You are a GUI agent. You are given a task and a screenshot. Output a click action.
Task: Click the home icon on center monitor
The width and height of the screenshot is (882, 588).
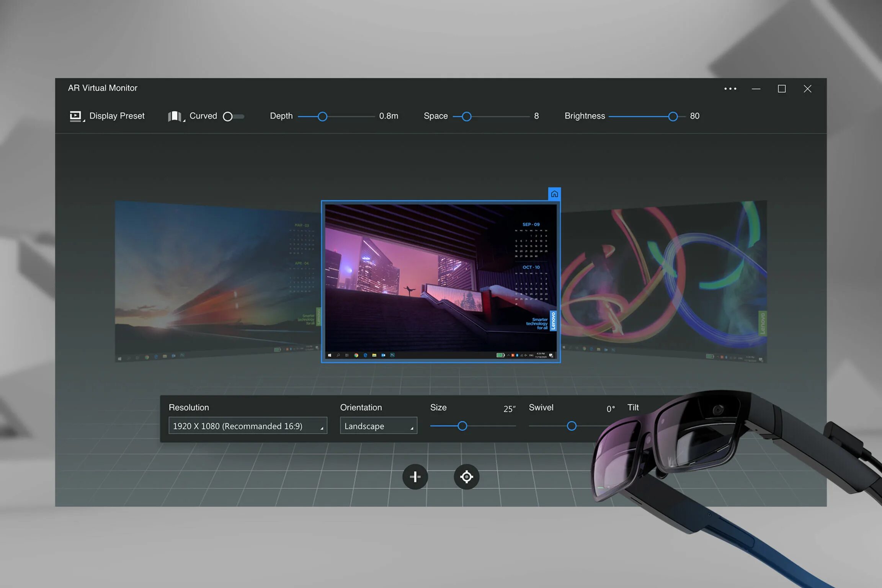click(x=554, y=194)
